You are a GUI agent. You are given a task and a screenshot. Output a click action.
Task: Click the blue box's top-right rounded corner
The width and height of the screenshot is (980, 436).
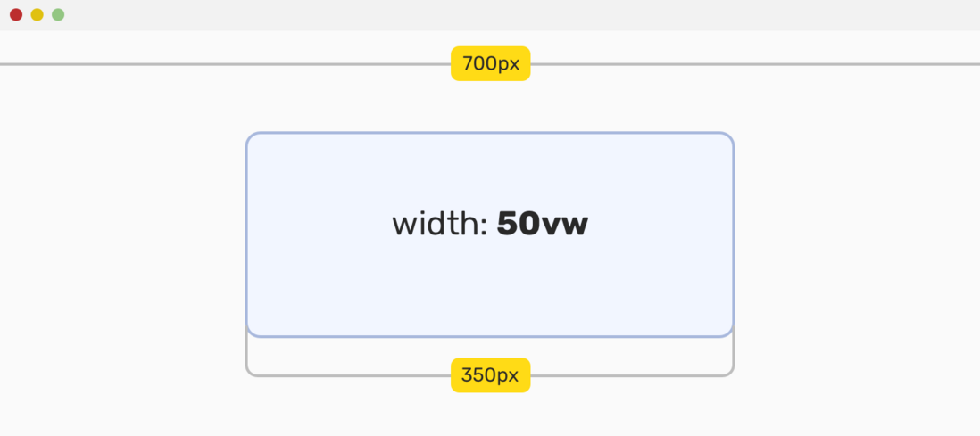pos(727,139)
